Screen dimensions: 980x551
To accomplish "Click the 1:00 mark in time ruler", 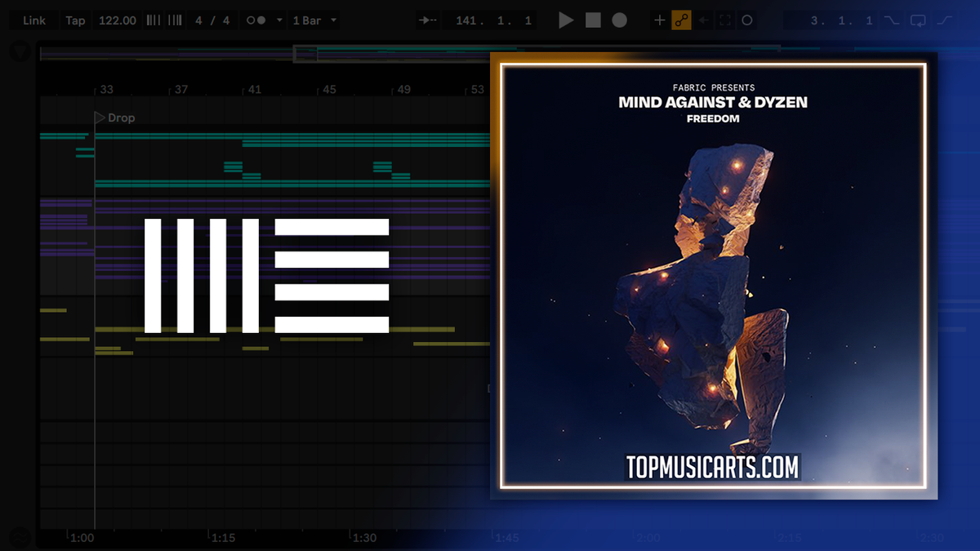I will (x=82, y=538).
